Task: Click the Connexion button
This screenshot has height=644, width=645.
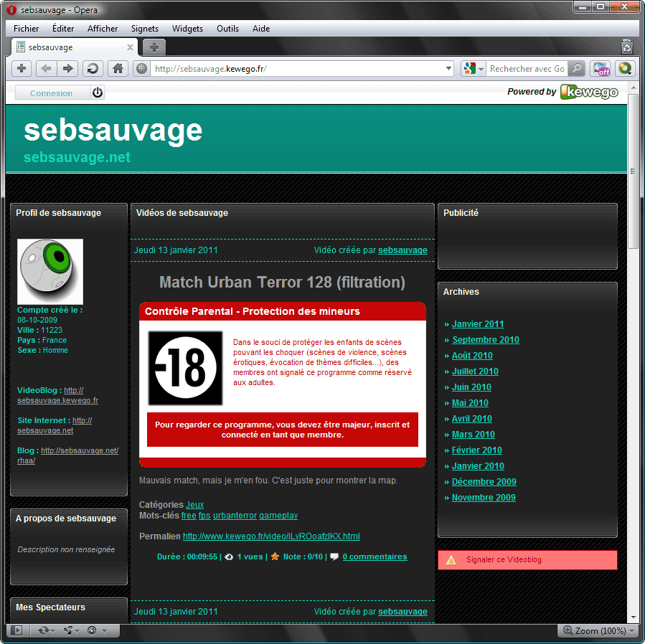Action: [x=52, y=93]
